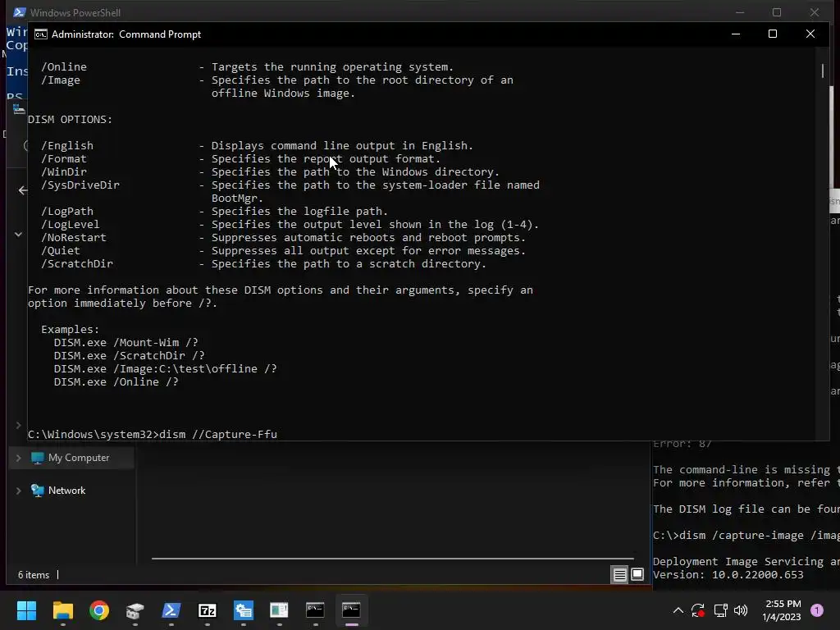This screenshot has height=630, width=840.
Task: Click the '/ScratchDir' option text
Action: point(77,264)
